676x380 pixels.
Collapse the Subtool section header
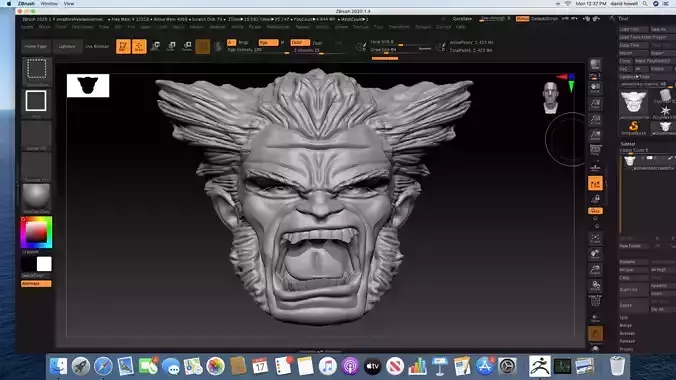628,144
